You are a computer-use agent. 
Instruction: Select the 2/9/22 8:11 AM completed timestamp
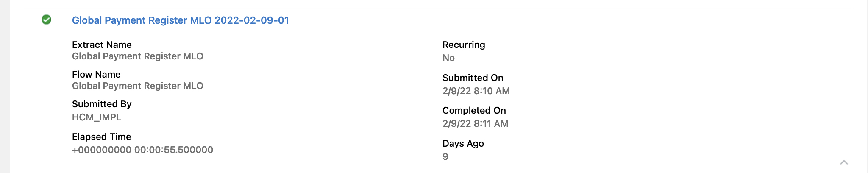[475, 124]
